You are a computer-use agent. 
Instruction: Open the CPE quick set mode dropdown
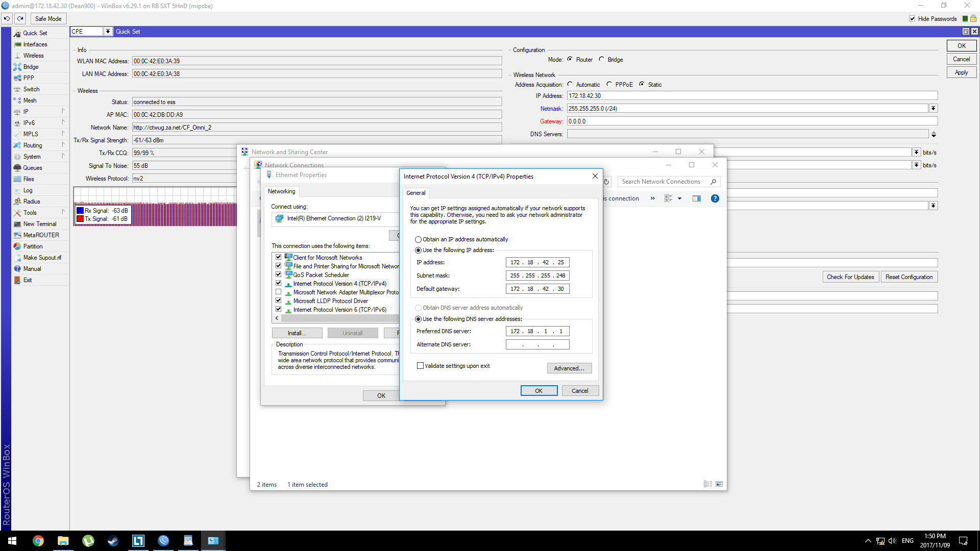coord(108,32)
